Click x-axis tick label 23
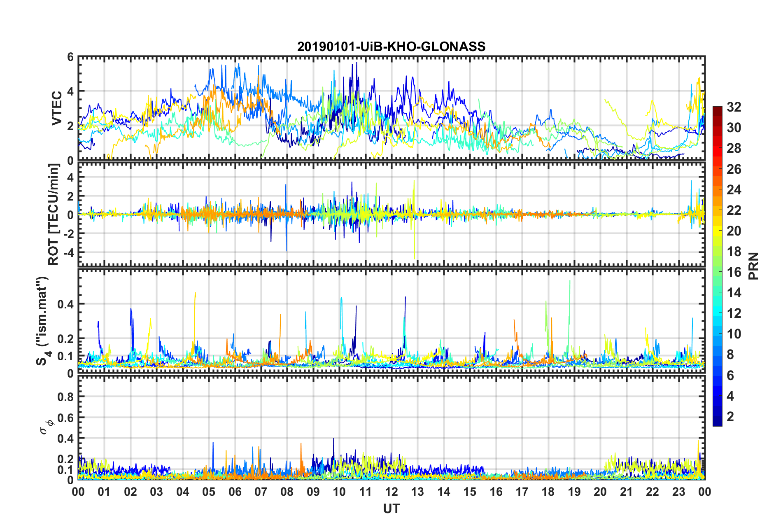783x532 pixels. tap(678, 492)
